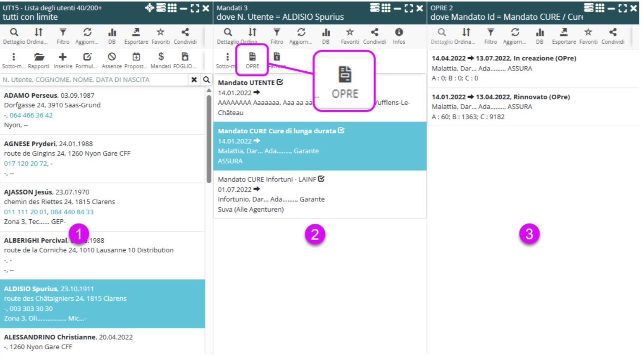Click Inserire plus icon in users panel

(63, 59)
